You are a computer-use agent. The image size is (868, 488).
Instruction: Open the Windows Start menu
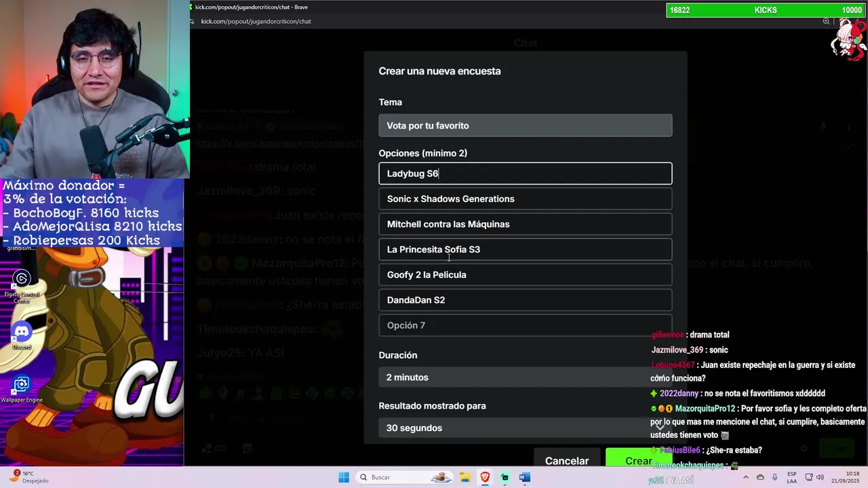point(344,477)
